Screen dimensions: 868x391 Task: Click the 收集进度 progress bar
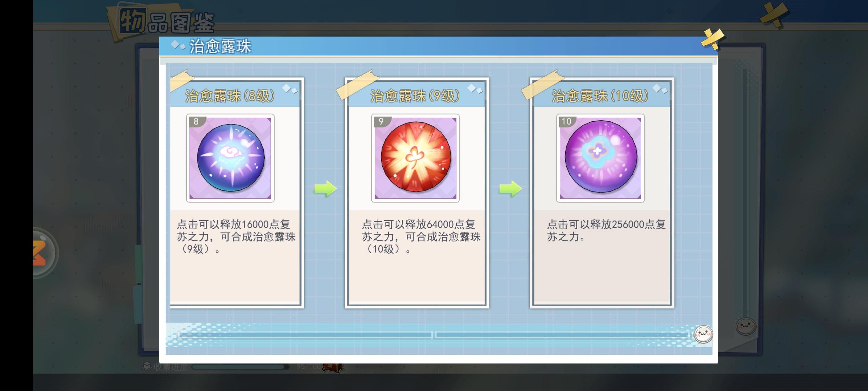[x=240, y=367]
